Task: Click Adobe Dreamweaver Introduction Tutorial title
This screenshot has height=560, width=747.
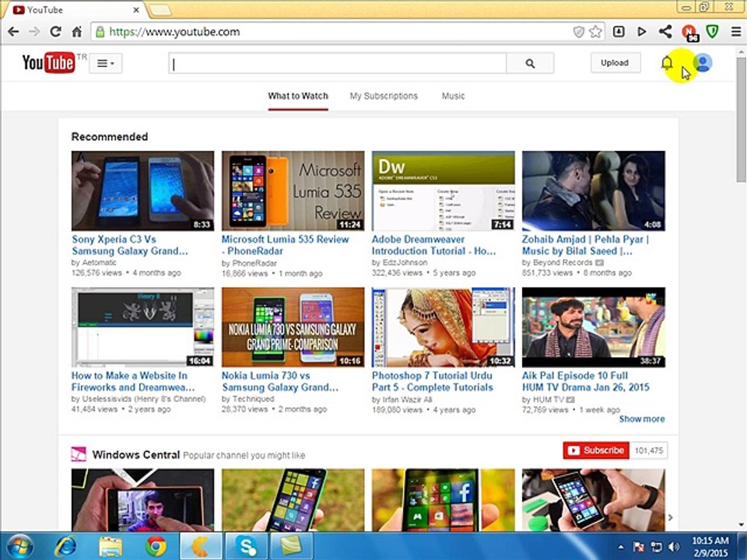Action: click(x=433, y=245)
